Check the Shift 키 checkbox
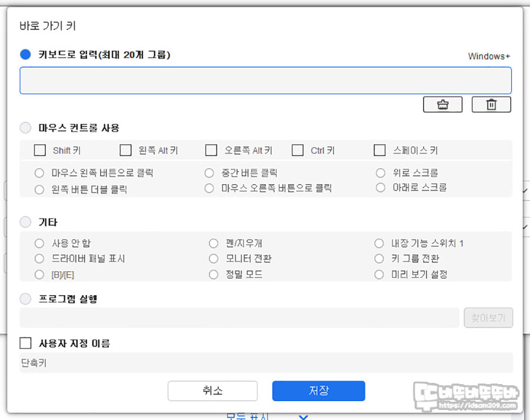 click(40, 150)
